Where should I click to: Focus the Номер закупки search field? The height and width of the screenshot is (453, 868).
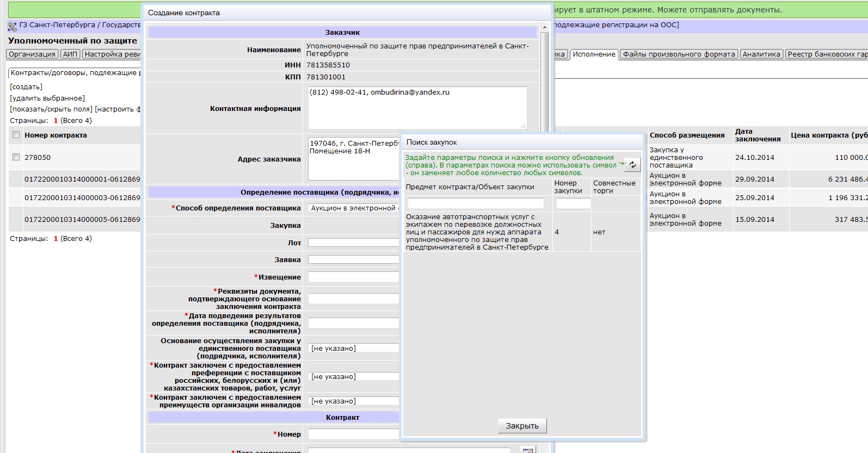click(x=573, y=203)
